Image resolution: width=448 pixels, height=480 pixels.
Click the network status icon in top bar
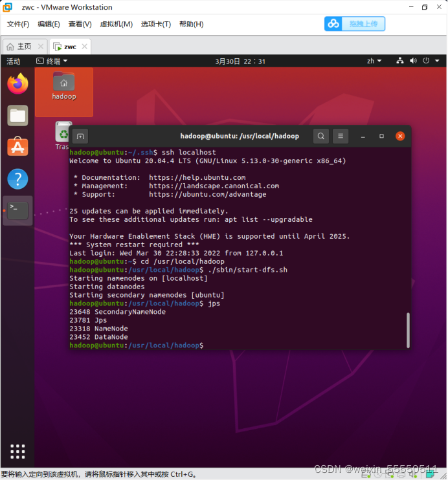tap(400, 61)
